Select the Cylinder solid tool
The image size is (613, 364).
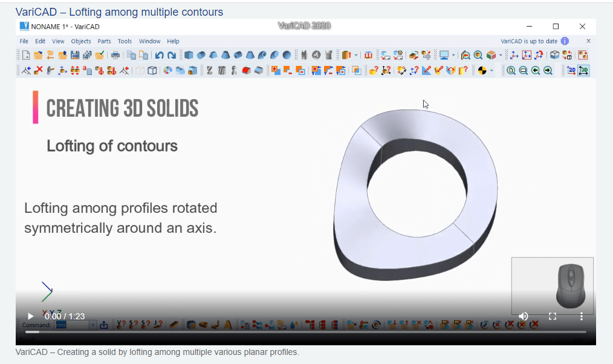tap(201, 55)
